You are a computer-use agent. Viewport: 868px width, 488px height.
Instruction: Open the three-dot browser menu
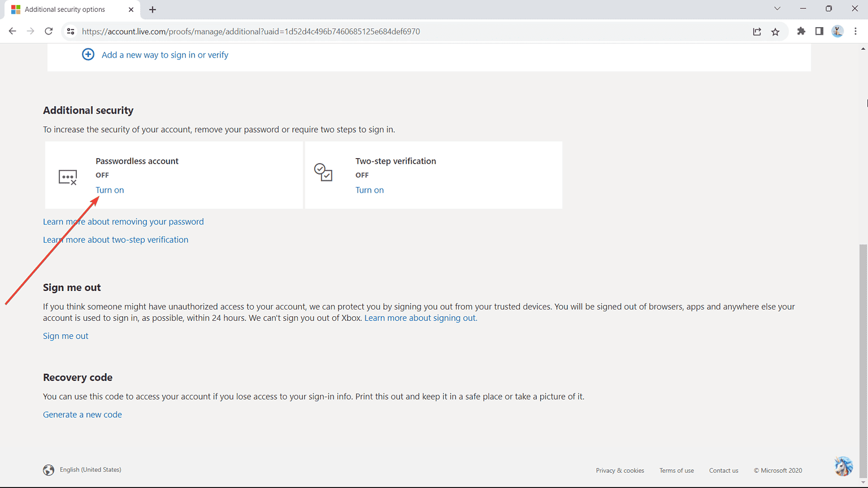pyautogui.click(x=856, y=32)
